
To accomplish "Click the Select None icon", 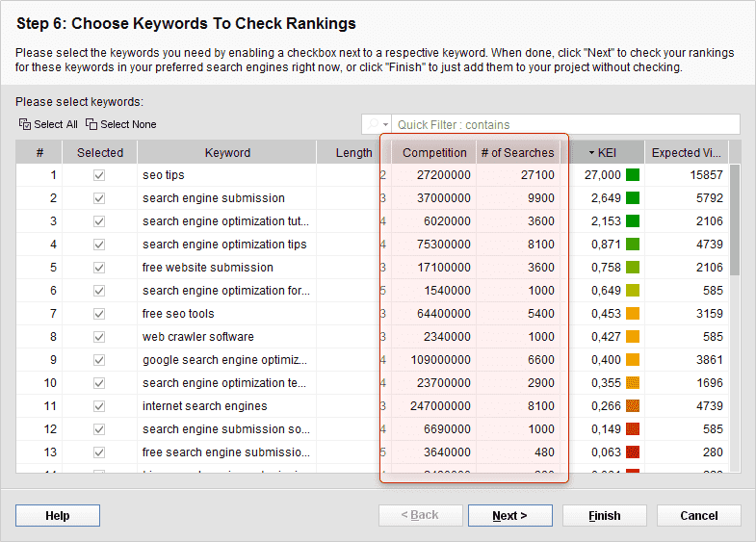I will 91,124.
